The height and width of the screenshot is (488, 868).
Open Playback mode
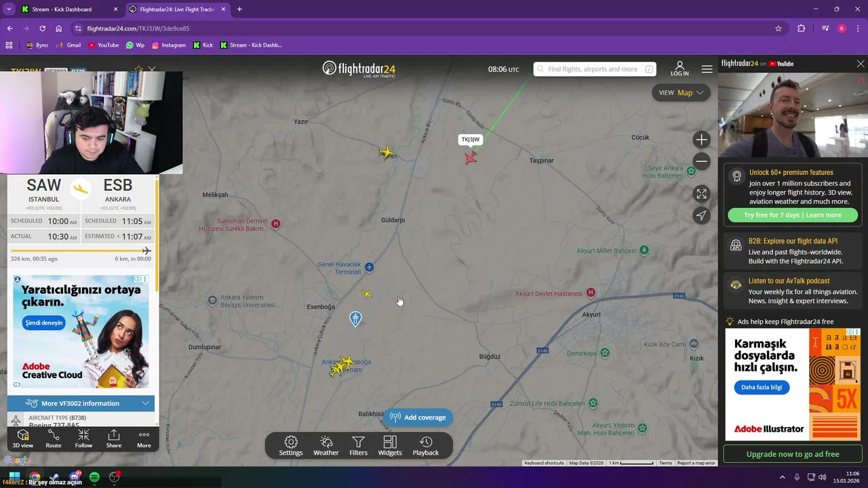[426, 446]
